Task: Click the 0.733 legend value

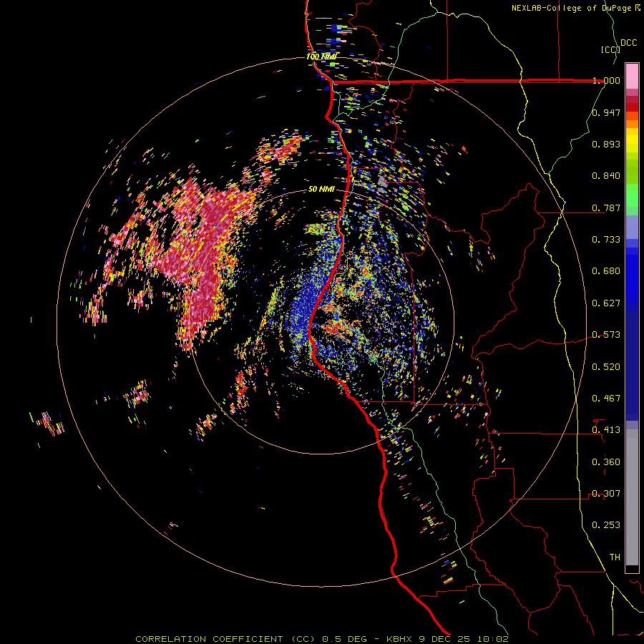Action: click(x=606, y=240)
